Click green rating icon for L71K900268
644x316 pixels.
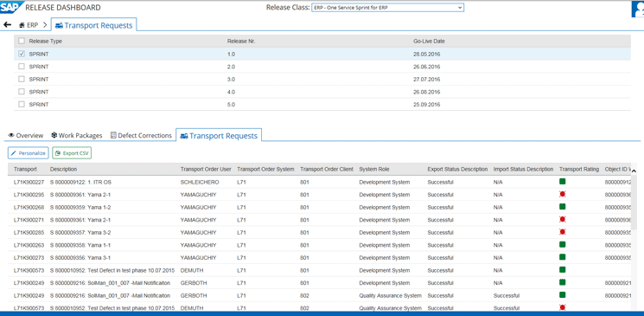[x=562, y=207]
